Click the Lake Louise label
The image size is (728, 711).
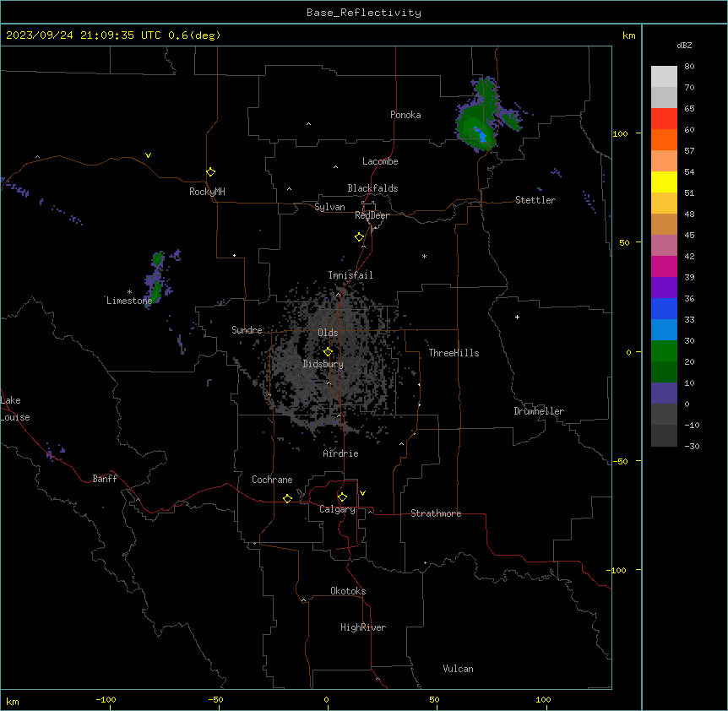(15, 409)
